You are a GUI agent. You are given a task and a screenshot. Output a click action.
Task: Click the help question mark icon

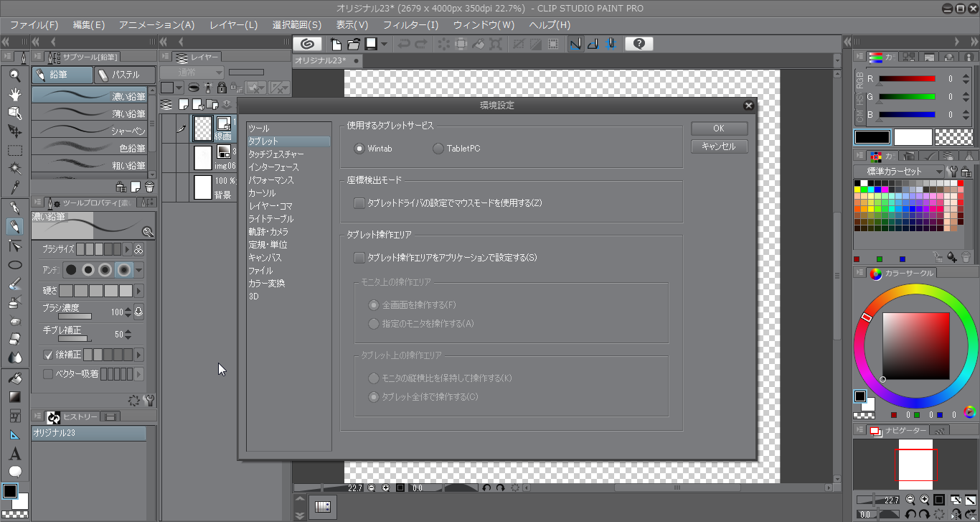click(x=639, y=44)
